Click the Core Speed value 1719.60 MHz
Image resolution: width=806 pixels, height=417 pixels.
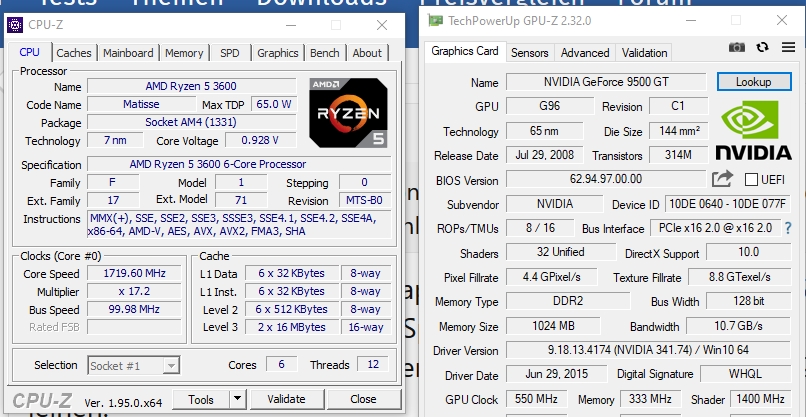pyautogui.click(x=134, y=273)
